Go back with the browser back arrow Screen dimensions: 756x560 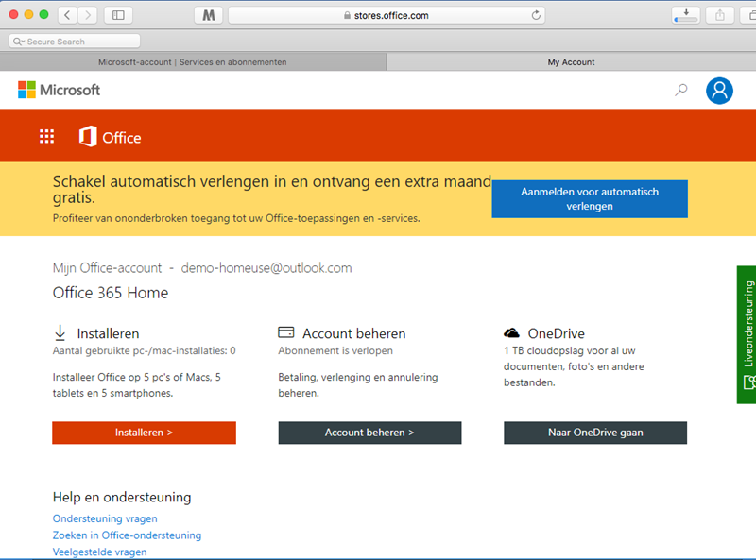[x=69, y=15]
